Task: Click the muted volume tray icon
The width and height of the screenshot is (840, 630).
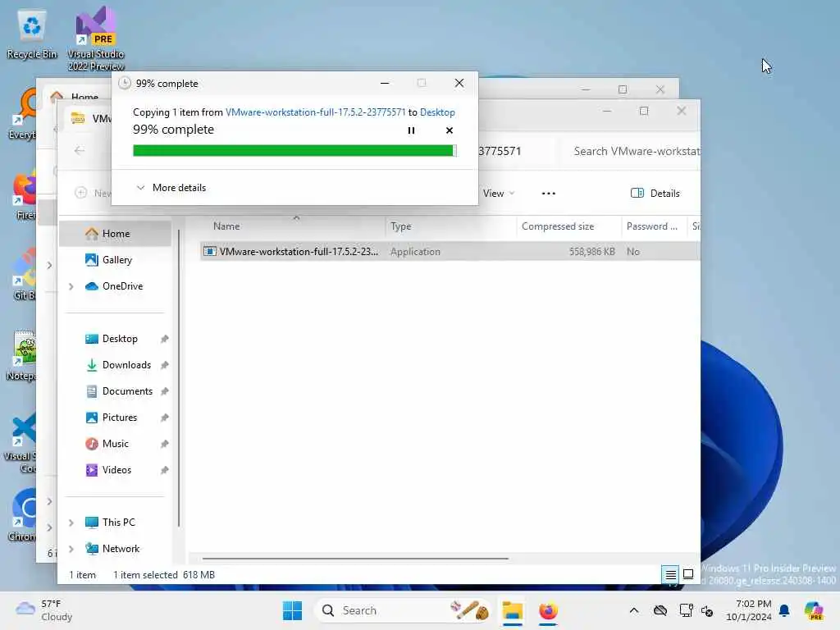Action: (x=708, y=610)
